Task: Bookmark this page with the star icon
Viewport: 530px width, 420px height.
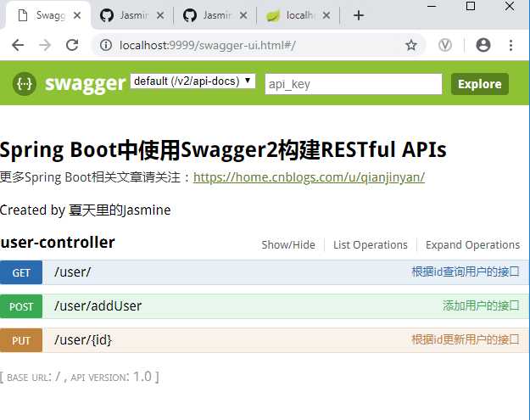Action: (x=411, y=45)
